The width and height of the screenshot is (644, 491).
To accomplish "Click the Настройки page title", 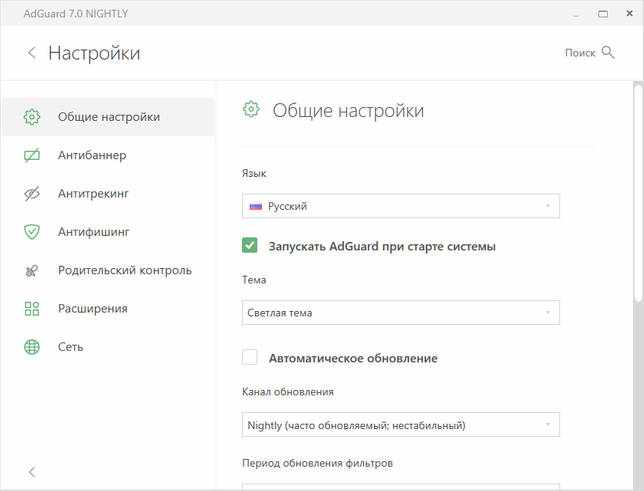I will pos(94,53).
